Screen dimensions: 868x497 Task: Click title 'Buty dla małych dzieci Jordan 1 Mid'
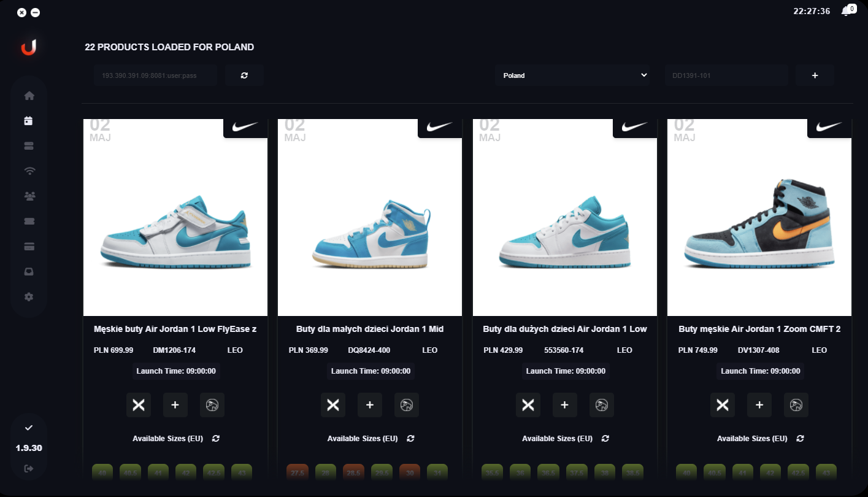370,329
